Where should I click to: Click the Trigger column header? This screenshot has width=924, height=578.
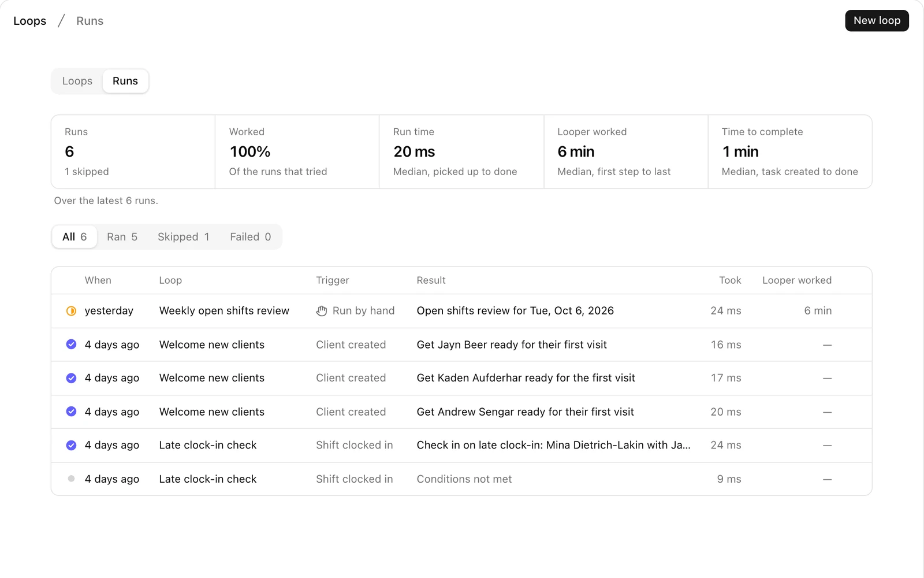333,280
